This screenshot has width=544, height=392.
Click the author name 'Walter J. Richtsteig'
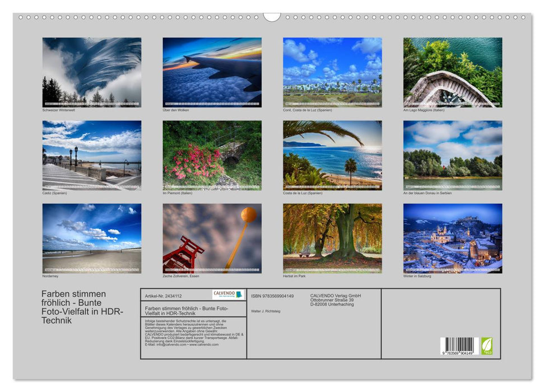tap(266, 311)
